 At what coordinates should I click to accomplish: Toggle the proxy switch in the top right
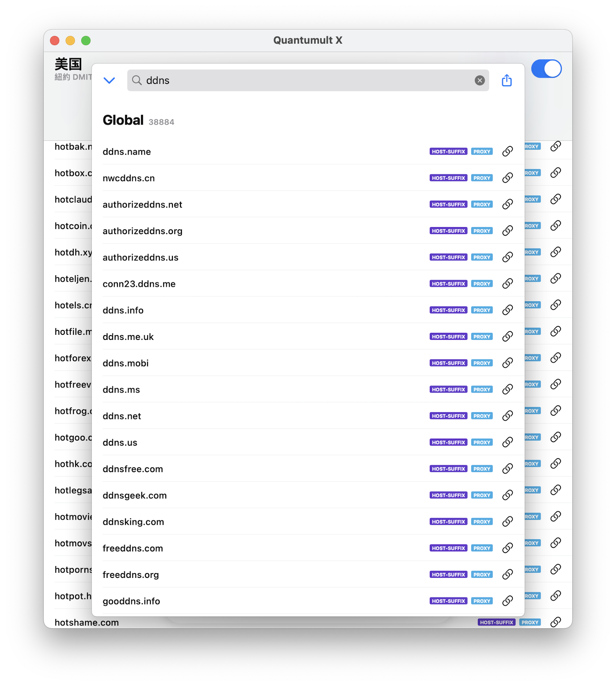tap(546, 68)
